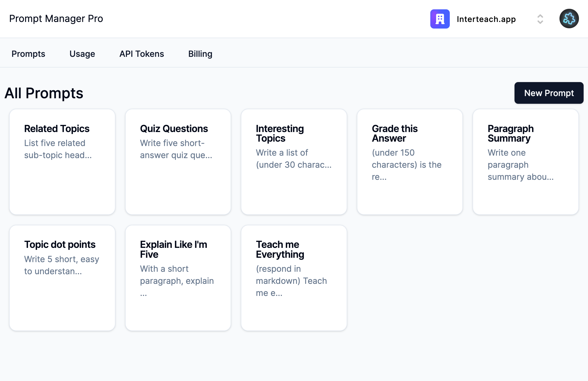Click the New Prompt button
The width and height of the screenshot is (588, 381).
click(549, 93)
